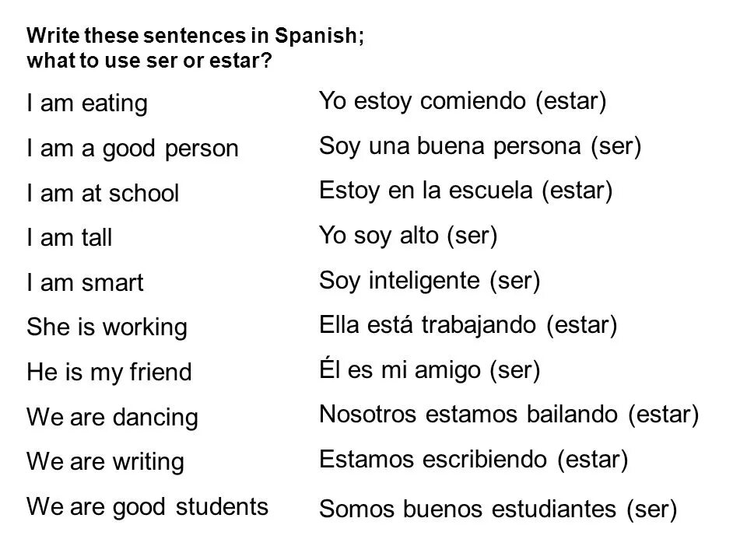Click the answer 'Estamos escribiendo (estar)'
747x560 pixels.
coord(474,460)
